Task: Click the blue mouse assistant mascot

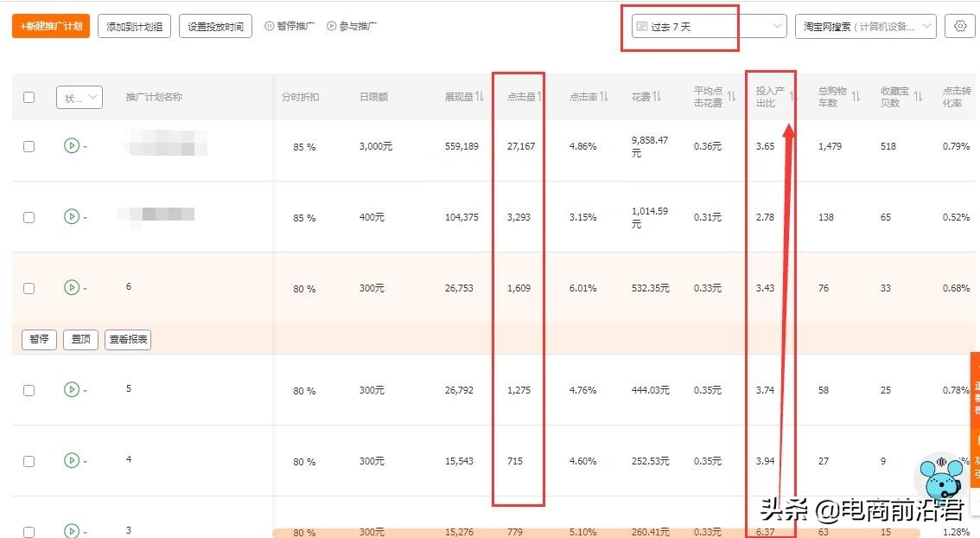Action: coord(940,478)
